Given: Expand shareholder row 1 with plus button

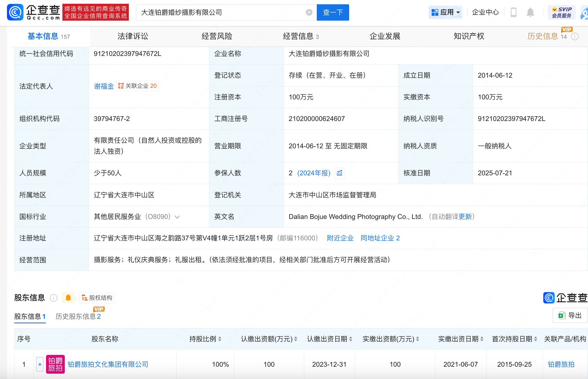Looking at the screenshot, I should pos(40,364).
